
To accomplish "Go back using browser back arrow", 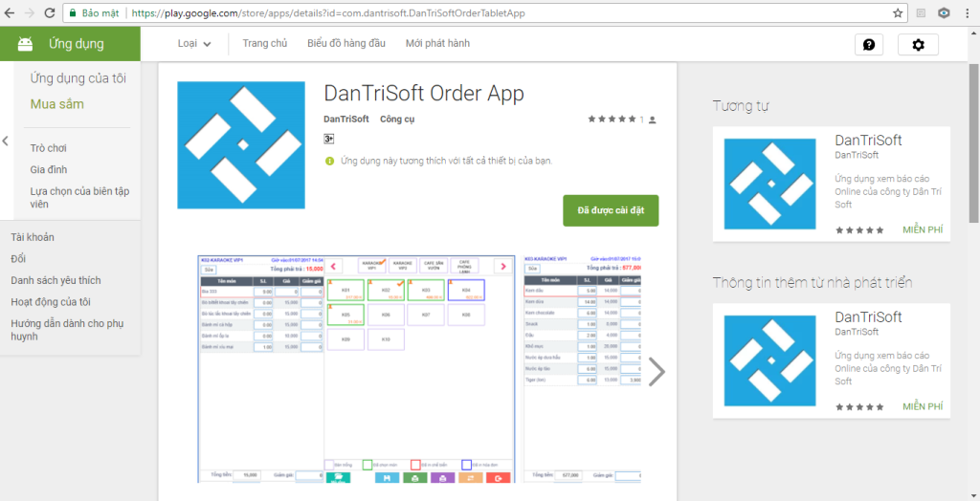I will click(x=10, y=12).
